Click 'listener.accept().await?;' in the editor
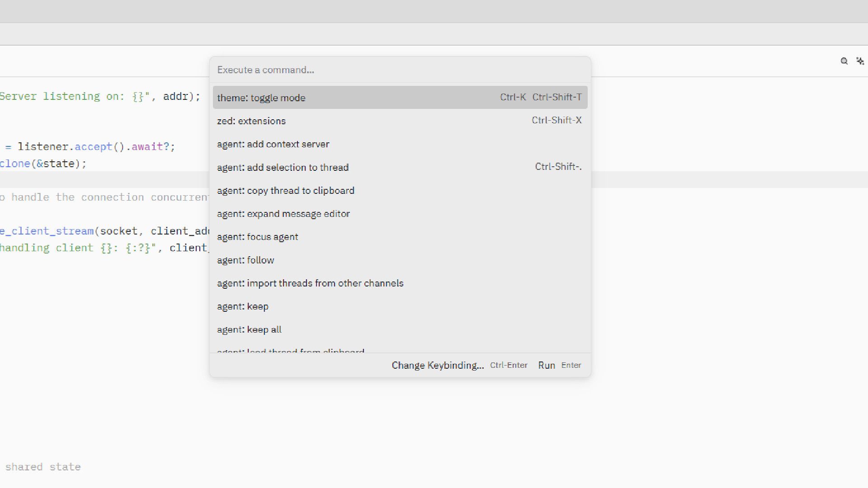This screenshot has height=488, width=868. [x=96, y=146]
